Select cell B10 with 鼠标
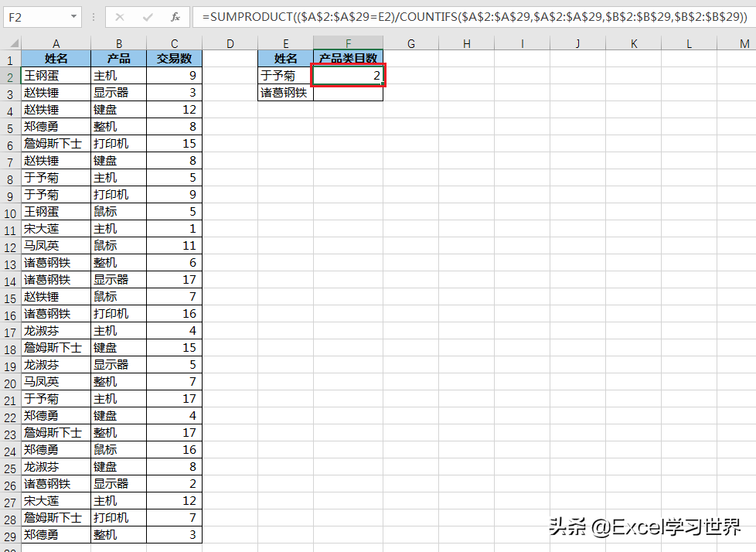The image size is (756, 552). coord(118,211)
